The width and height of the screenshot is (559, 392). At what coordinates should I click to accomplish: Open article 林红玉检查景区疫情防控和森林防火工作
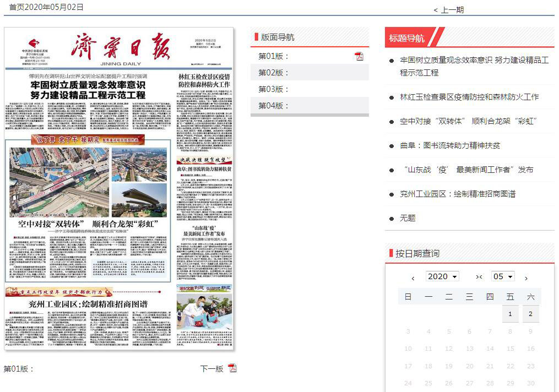point(469,97)
